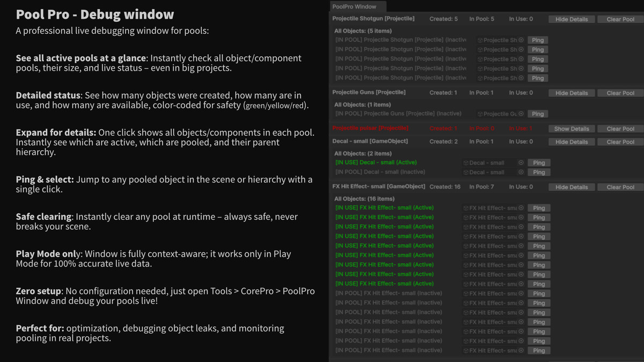Select the [IN POOL] Decal - small (Inactive) row
This screenshot has height=362, width=644.
(380, 172)
